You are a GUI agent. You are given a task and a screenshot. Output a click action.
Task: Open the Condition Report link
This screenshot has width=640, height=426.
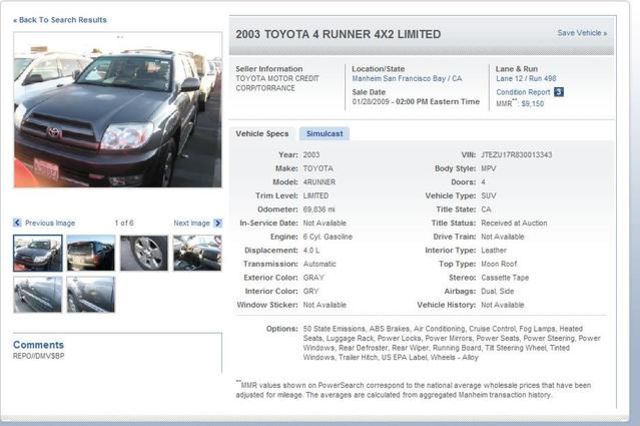coord(523,92)
